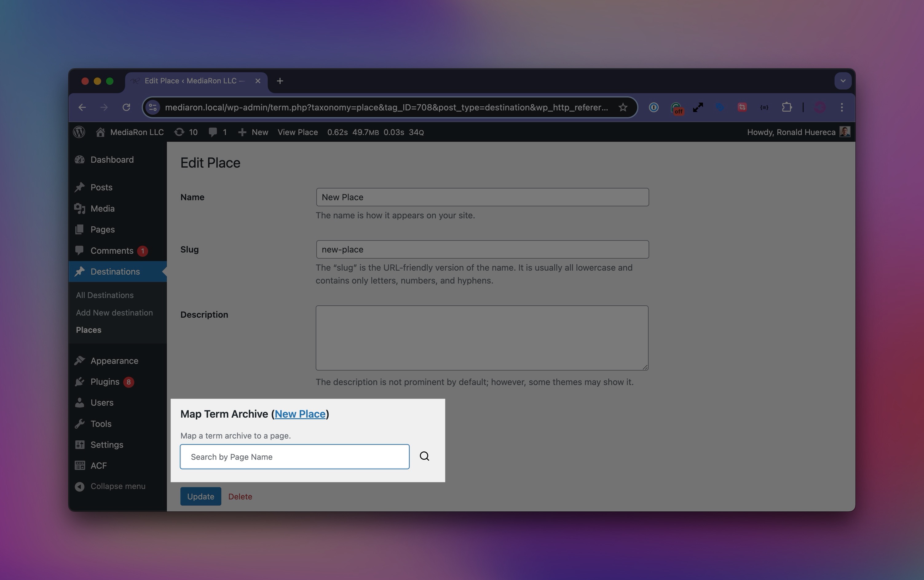Reload the page with refresh icon

[126, 107]
